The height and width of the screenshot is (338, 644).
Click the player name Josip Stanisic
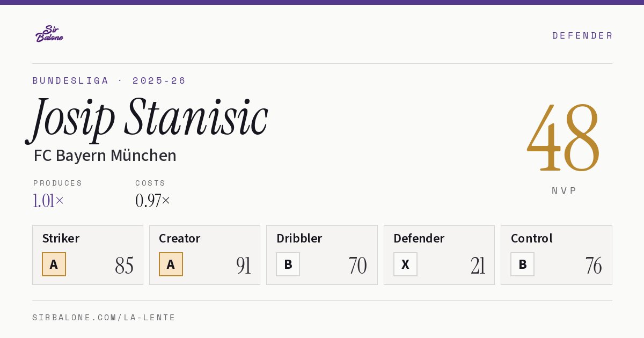[148, 118]
